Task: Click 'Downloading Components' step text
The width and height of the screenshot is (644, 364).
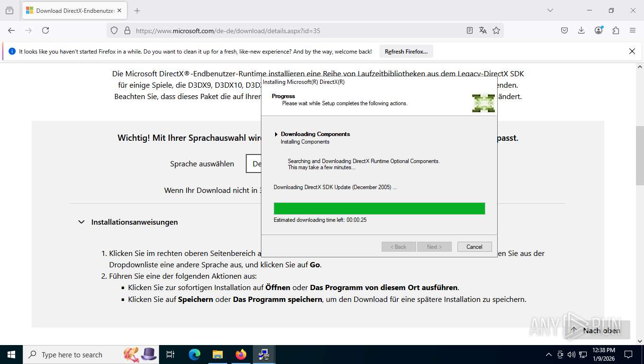Action: click(x=315, y=134)
